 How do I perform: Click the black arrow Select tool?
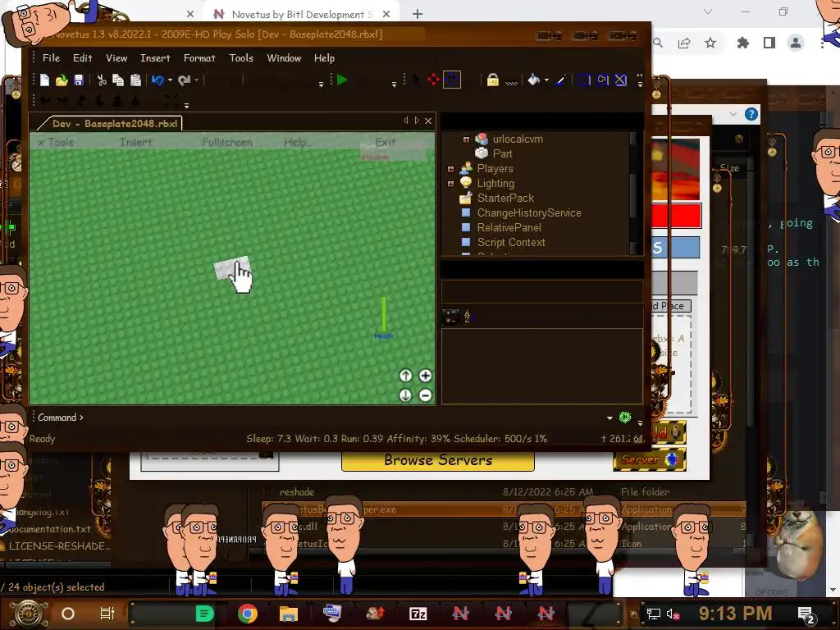(x=416, y=80)
